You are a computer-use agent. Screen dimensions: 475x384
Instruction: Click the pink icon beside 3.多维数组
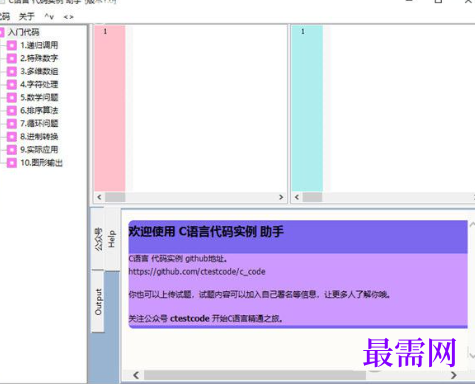[x=12, y=71]
